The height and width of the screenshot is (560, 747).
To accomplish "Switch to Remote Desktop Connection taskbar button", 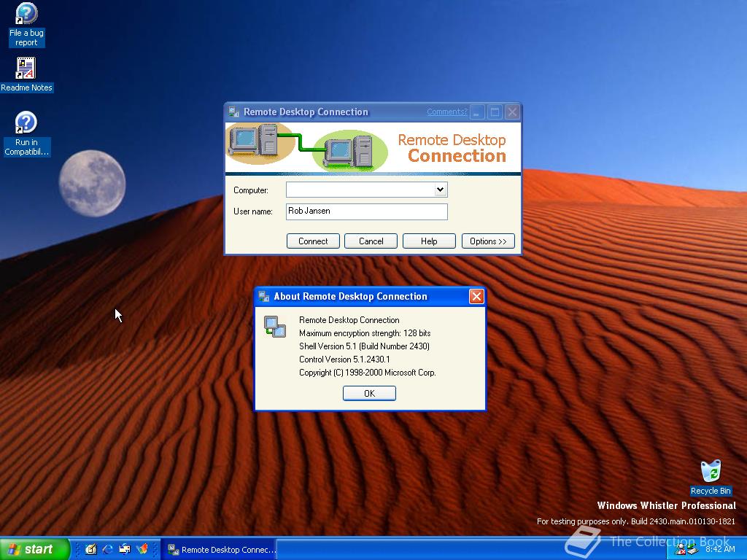I will [218, 550].
